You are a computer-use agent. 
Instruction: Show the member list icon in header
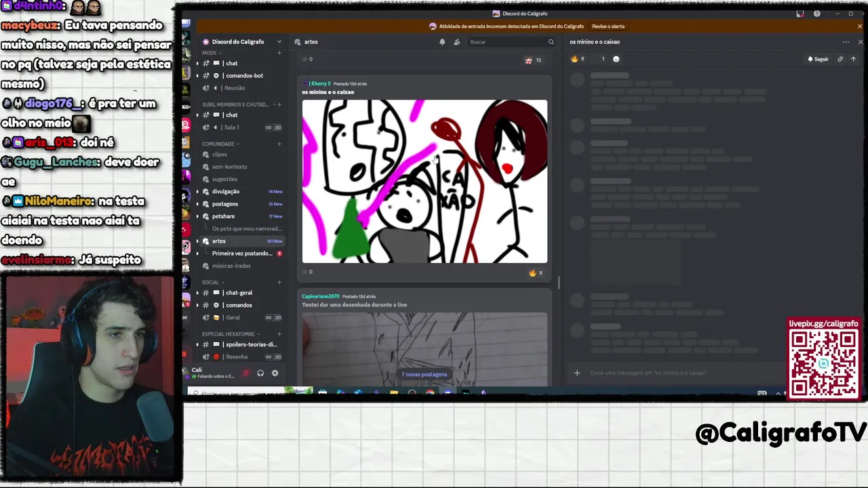pos(457,42)
